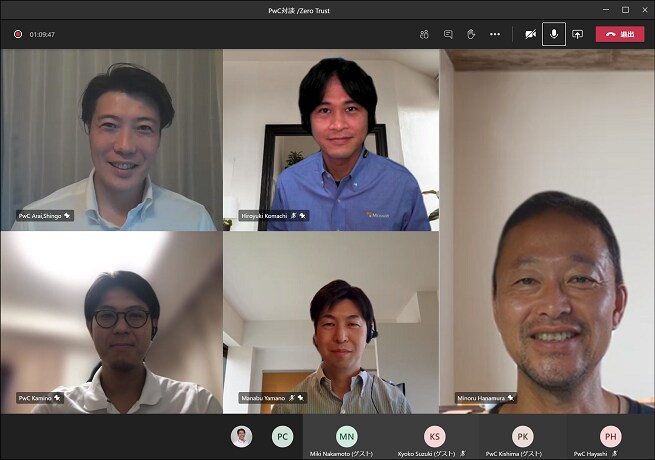Click the participant photo avatar in bottom strip
This screenshot has height=460, width=655.
click(x=242, y=436)
